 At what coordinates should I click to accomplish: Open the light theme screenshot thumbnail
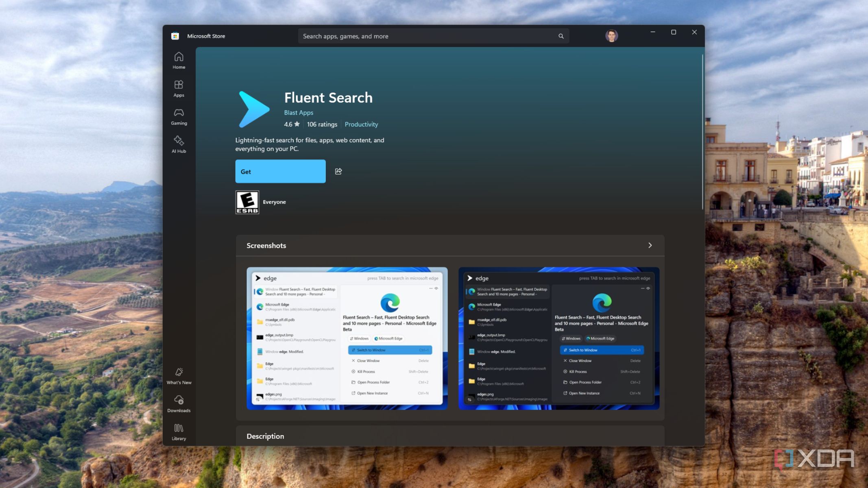[347, 338]
